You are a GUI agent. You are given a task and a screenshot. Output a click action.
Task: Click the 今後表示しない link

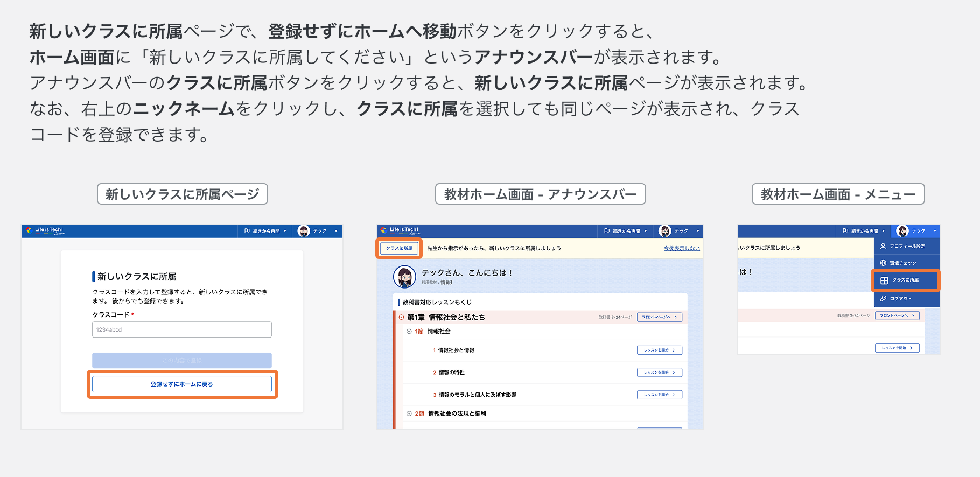click(x=682, y=248)
